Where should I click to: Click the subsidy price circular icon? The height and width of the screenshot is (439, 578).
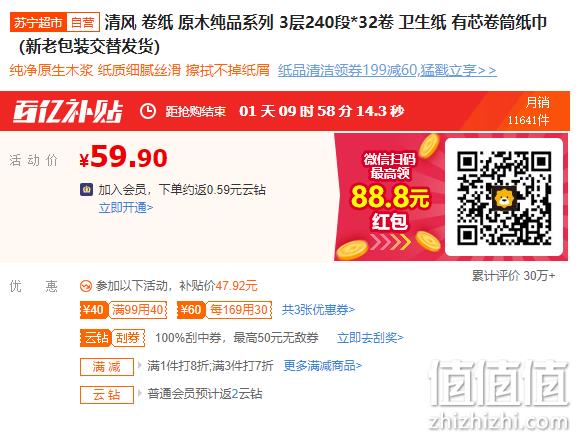click(86, 286)
